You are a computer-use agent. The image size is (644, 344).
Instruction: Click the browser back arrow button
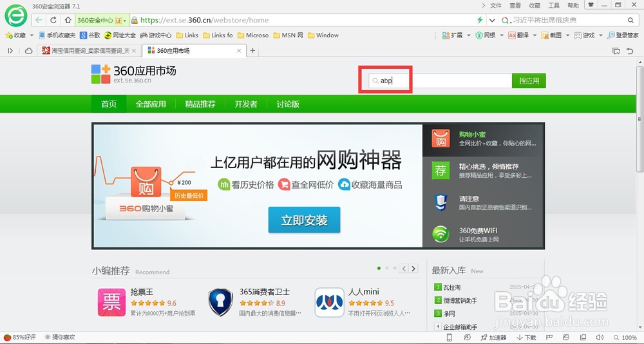(x=39, y=20)
